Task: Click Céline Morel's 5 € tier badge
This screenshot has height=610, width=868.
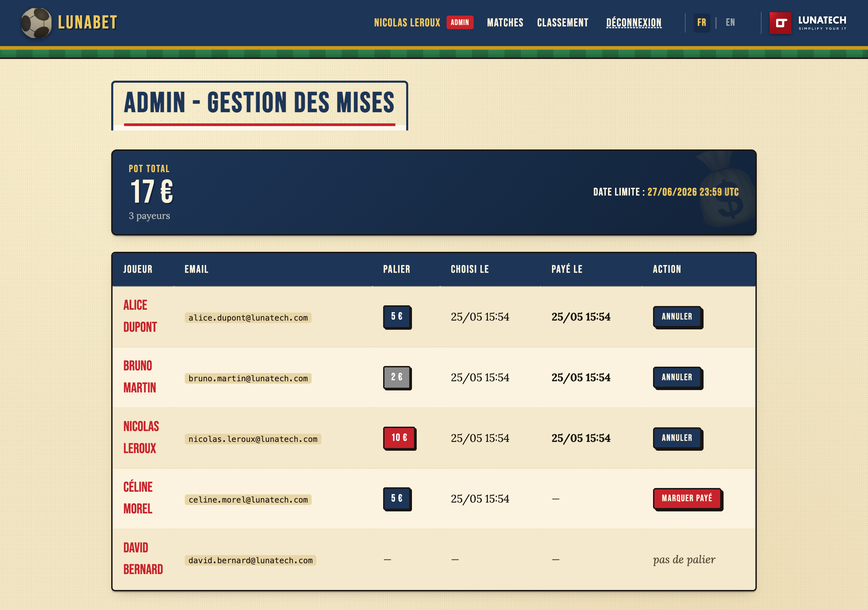Action: 397,498
